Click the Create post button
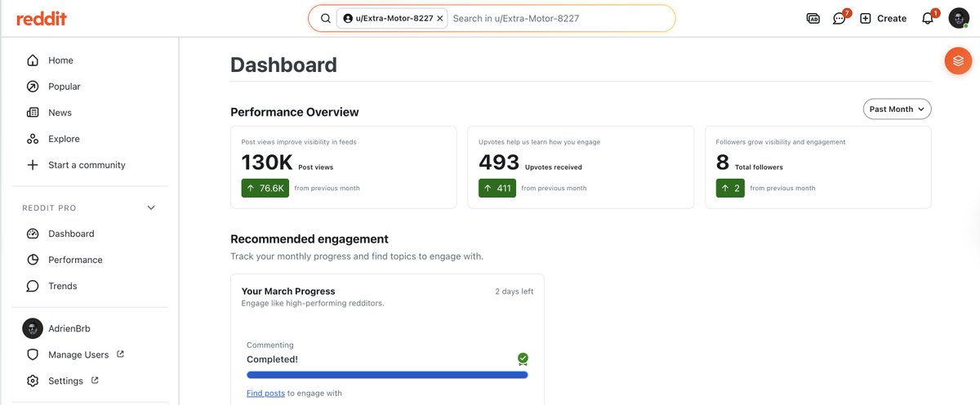The height and width of the screenshot is (405, 980). click(883, 18)
